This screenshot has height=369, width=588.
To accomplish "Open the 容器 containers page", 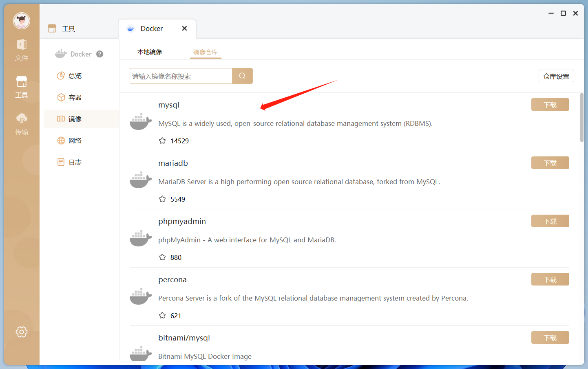I will point(81,97).
